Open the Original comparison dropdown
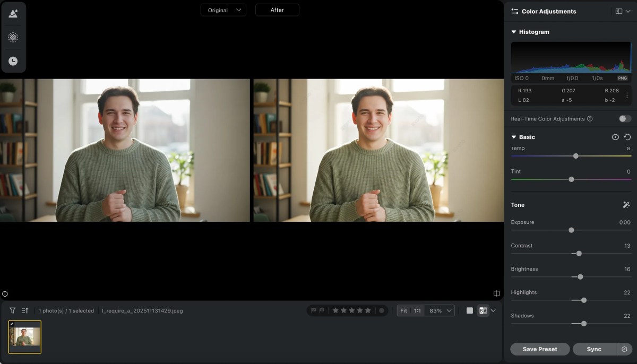The height and width of the screenshot is (364, 637). [x=223, y=10]
